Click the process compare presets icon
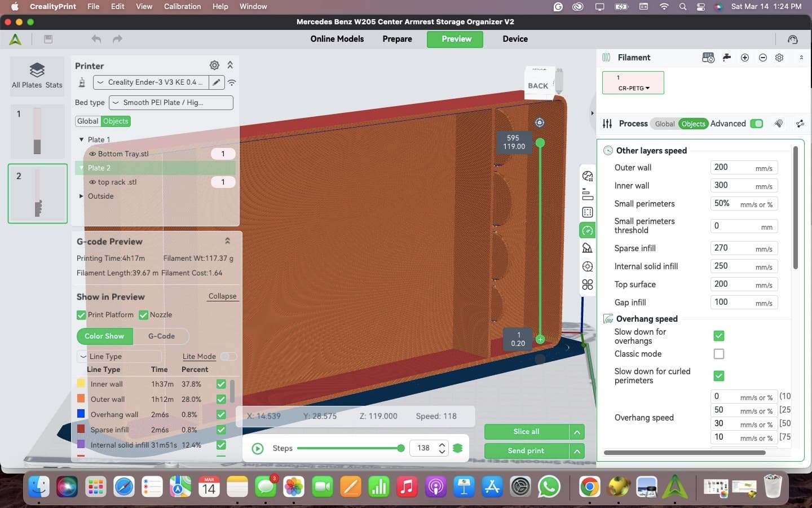Viewport: 812px width, 508px height. 800,124
